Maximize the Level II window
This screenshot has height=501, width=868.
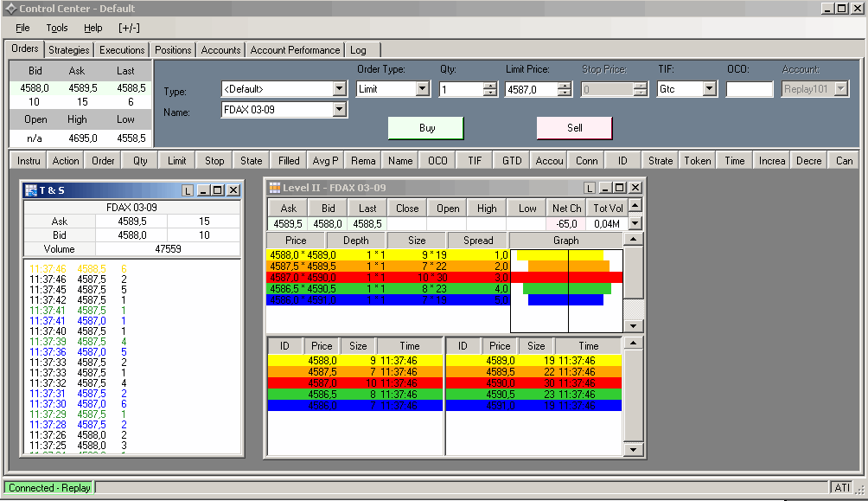click(620, 188)
